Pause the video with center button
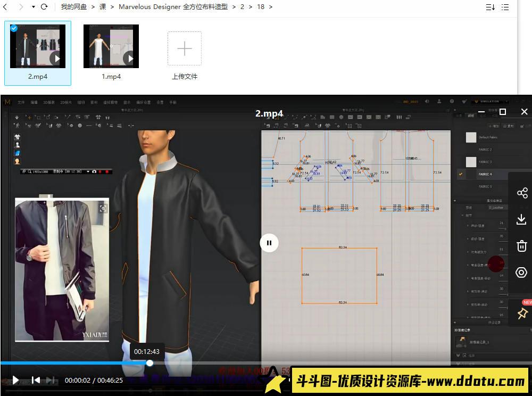The height and width of the screenshot is (396, 532). 269,243
